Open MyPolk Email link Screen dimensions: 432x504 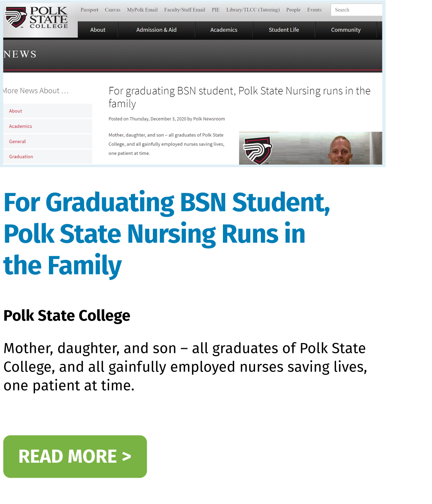pyautogui.click(x=142, y=10)
